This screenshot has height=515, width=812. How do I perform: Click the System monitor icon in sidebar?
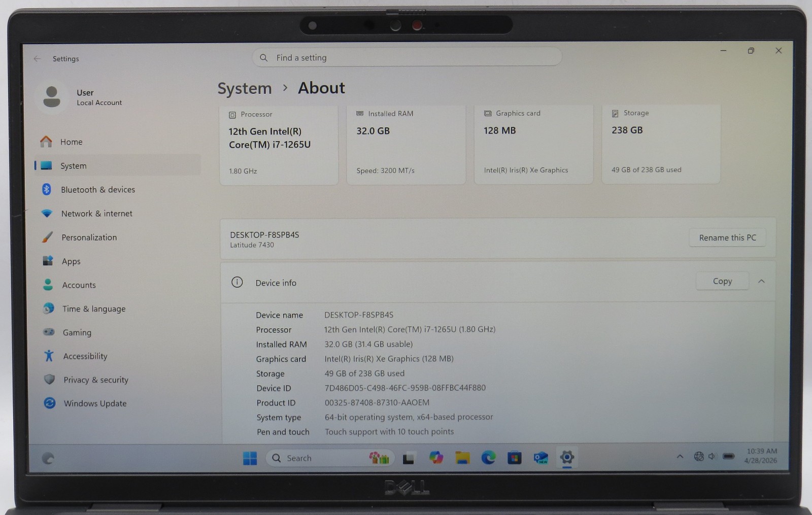(x=46, y=165)
